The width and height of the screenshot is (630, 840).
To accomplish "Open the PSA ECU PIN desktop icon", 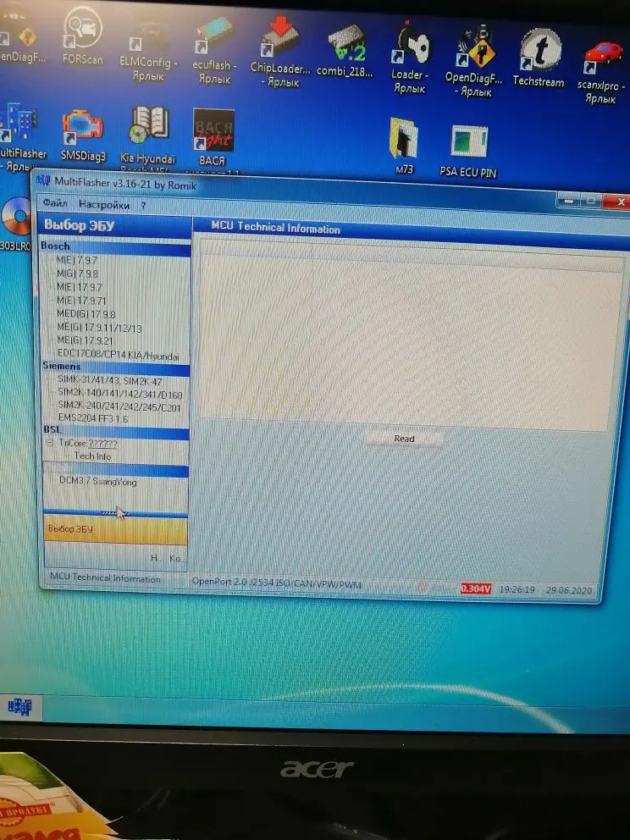I will 468,151.
